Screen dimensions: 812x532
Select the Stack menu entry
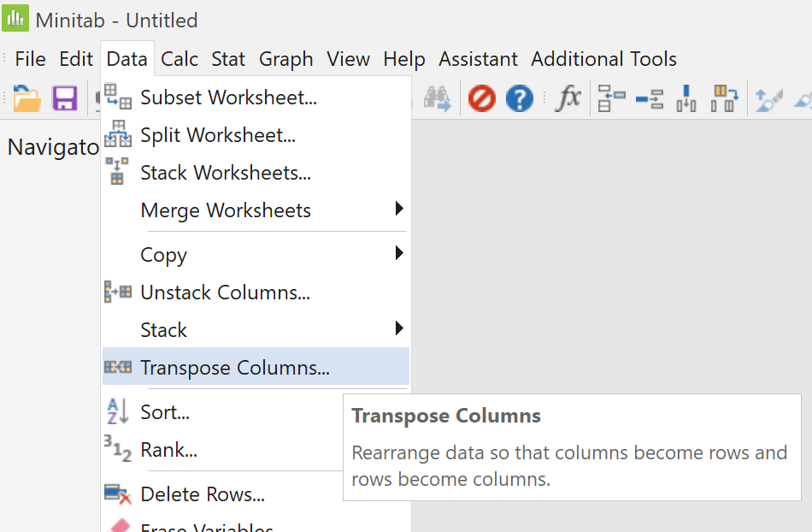[x=256, y=330]
